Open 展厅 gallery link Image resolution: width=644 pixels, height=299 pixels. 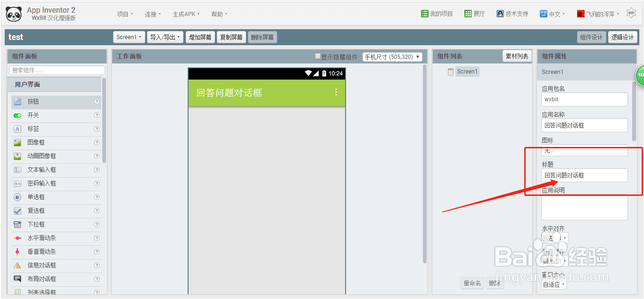[x=474, y=14]
